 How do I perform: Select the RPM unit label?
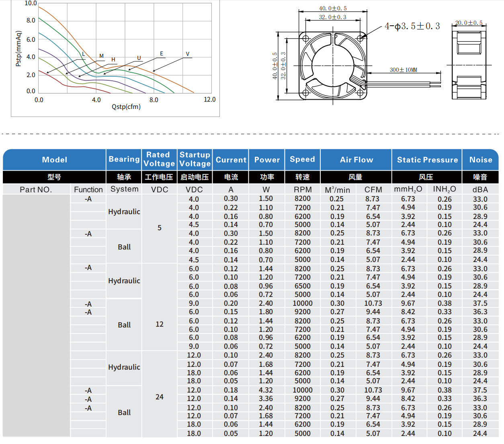coord(302,189)
